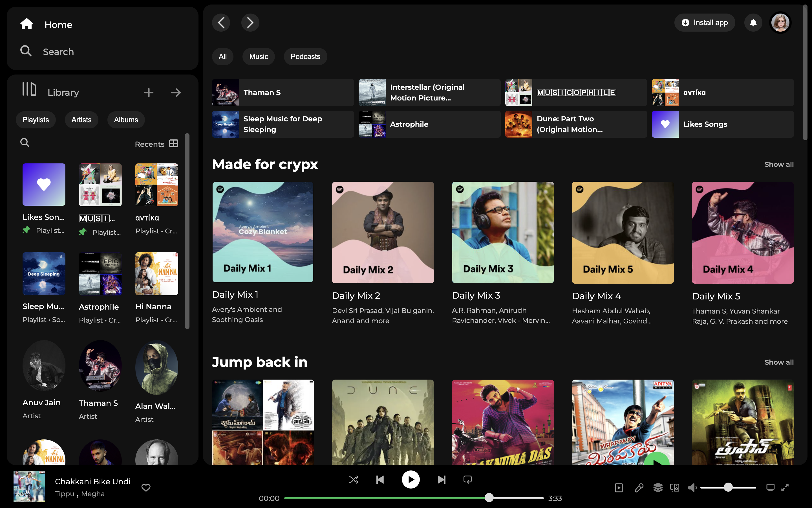The width and height of the screenshot is (812, 508).
Task: Show all in Jump back in
Action: (x=779, y=362)
